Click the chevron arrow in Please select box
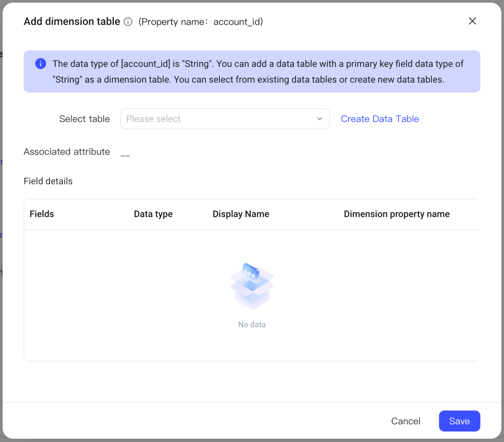Image resolution: width=504 pixels, height=442 pixels. (320, 119)
